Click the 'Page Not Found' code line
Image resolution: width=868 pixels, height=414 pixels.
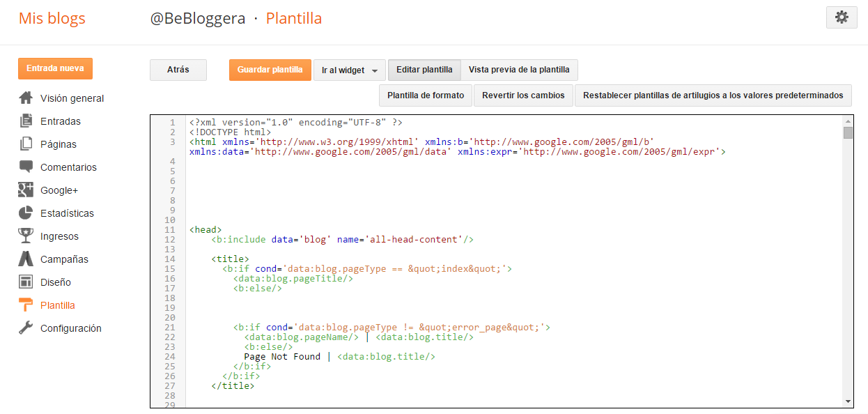(339, 356)
